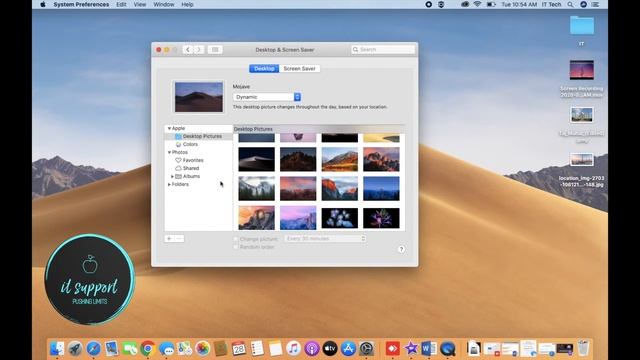640x360 pixels.
Task: Click the minus button below the sidebar
Action: click(179, 238)
